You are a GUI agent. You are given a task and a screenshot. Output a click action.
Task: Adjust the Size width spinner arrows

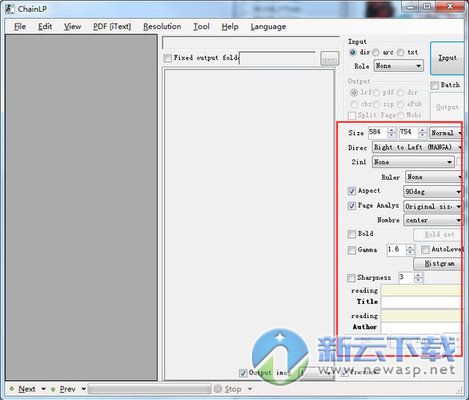click(x=392, y=132)
